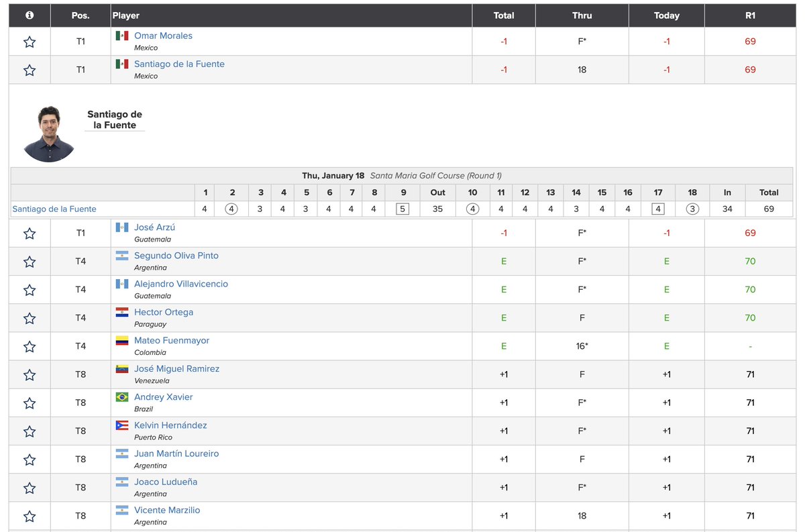Toggle star for José Miguel Ramirez
The width and height of the screenshot is (805, 532).
[x=30, y=374]
